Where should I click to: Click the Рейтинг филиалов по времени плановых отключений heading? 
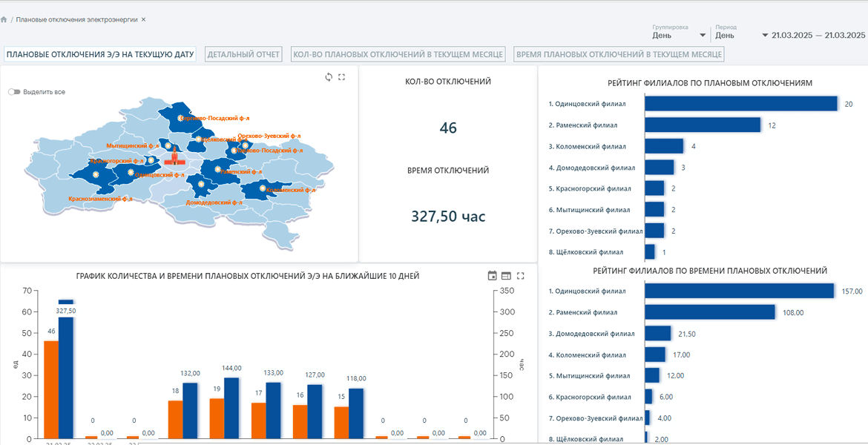pyautogui.click(x=710, y=271)
